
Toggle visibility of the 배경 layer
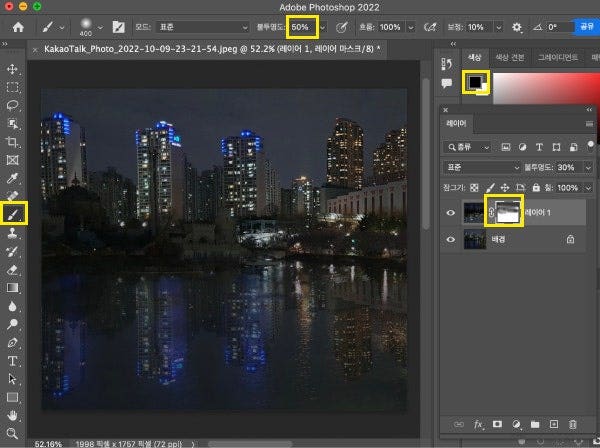452,240
